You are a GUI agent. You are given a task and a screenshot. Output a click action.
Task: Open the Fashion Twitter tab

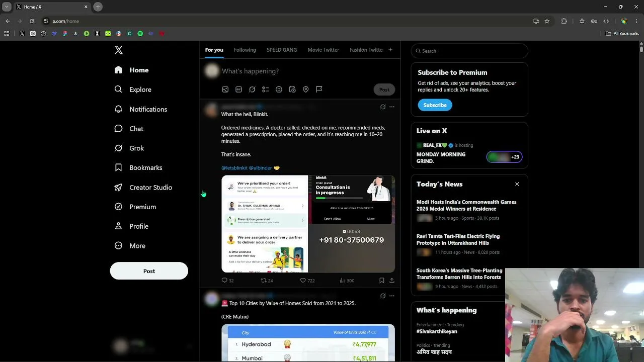click(x=366, y=50)
